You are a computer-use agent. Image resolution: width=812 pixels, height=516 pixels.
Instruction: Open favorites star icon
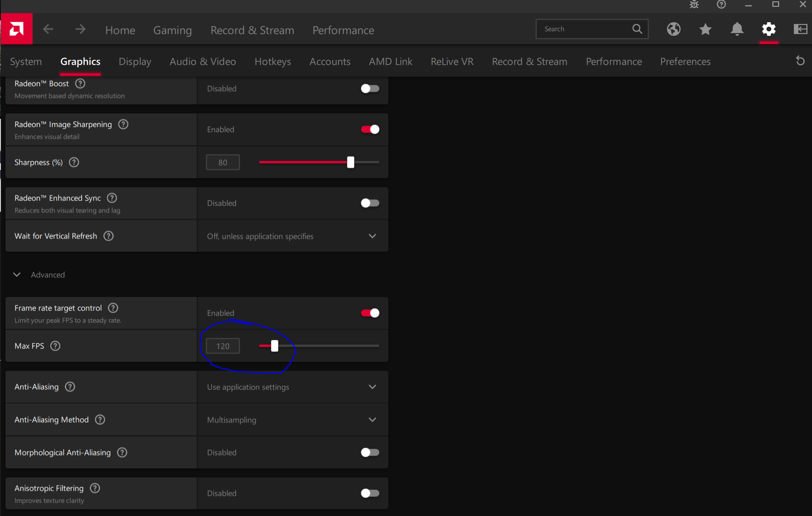(706, 29)
